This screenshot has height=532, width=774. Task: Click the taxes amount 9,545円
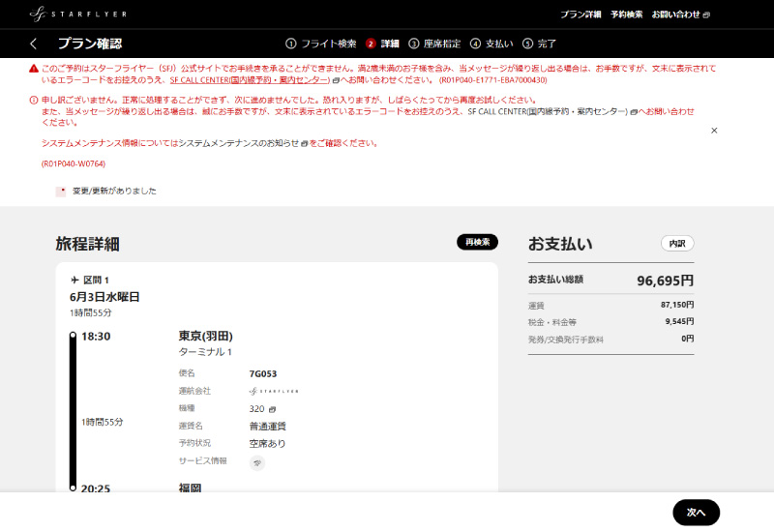(x=679, y=322)
